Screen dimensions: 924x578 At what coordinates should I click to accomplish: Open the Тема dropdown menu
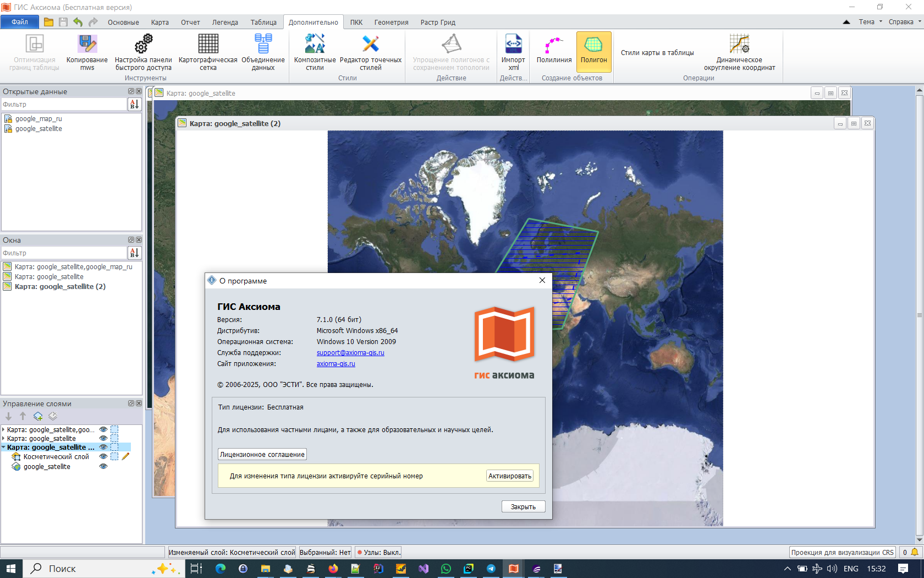870,22
